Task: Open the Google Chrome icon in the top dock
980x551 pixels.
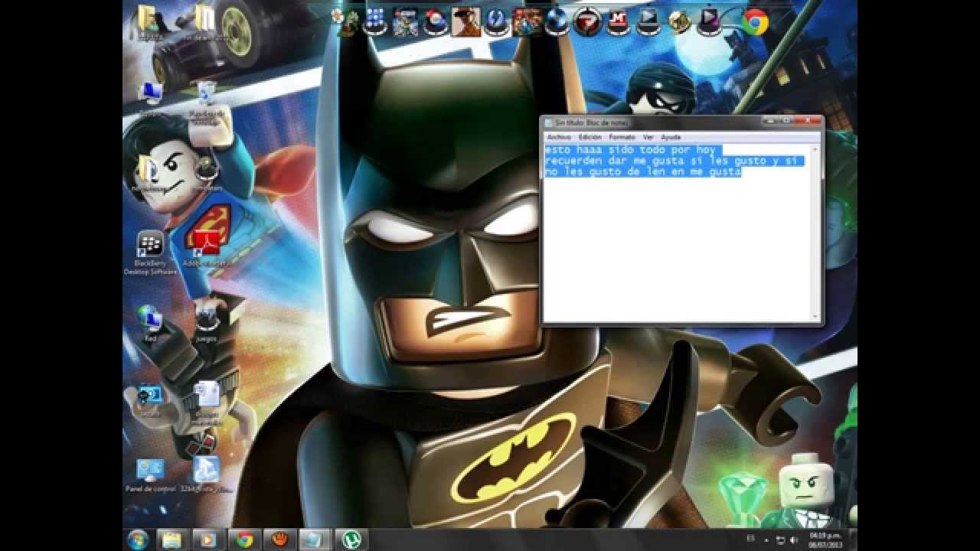Action: (755, 21)
